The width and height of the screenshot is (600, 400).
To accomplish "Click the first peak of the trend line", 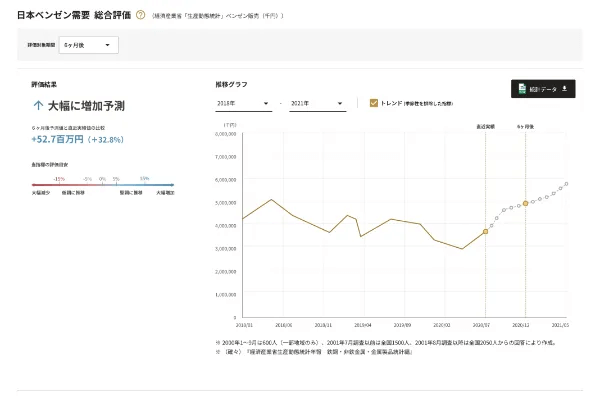I will coord(272,199).
